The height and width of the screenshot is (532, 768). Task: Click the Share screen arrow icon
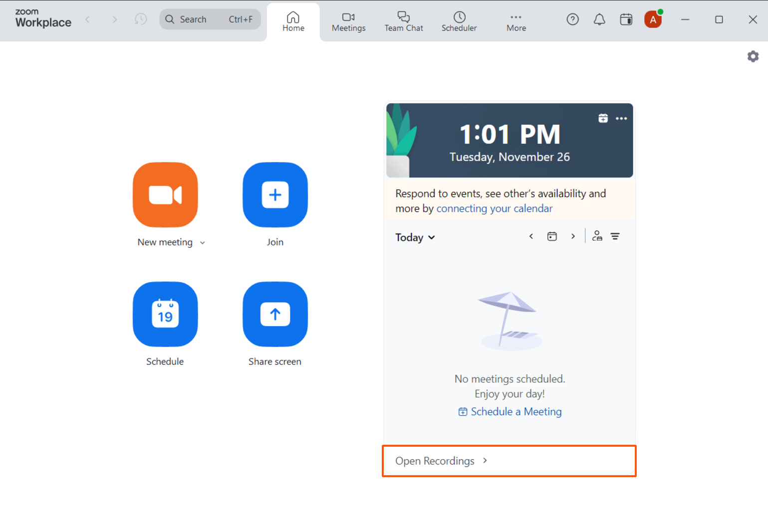pyautogui.click(x=275, y=314)
